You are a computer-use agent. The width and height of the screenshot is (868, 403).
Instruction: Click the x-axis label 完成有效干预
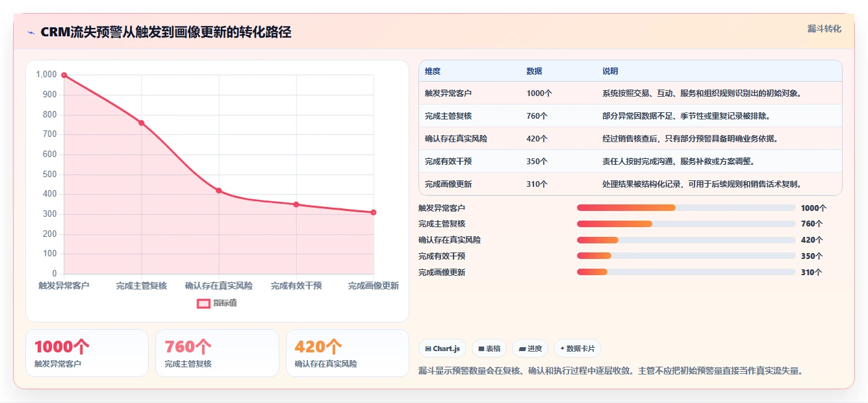click(296, 286)
